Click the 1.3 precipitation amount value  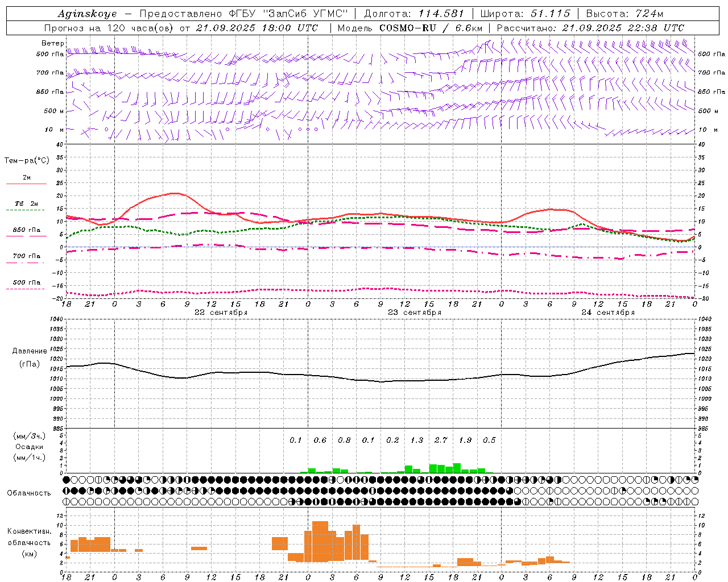(x=417, y=440)
